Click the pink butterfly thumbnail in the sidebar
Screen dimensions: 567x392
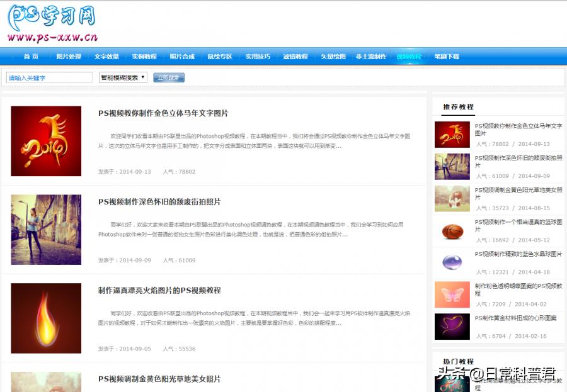451,293
